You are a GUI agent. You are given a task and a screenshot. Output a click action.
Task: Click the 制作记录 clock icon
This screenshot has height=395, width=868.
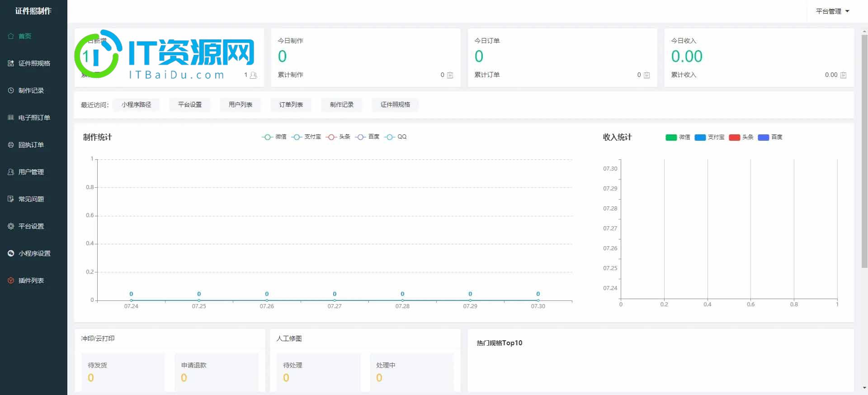pos(11,90)
